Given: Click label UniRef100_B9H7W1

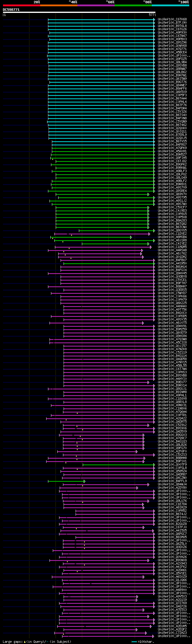Looking at the screenshot, I should 172,75.
